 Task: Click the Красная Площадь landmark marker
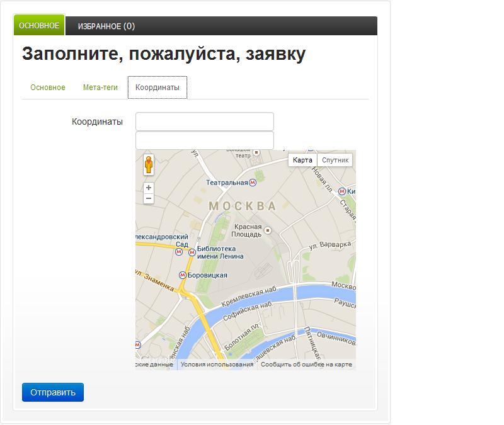pos(268,230)
